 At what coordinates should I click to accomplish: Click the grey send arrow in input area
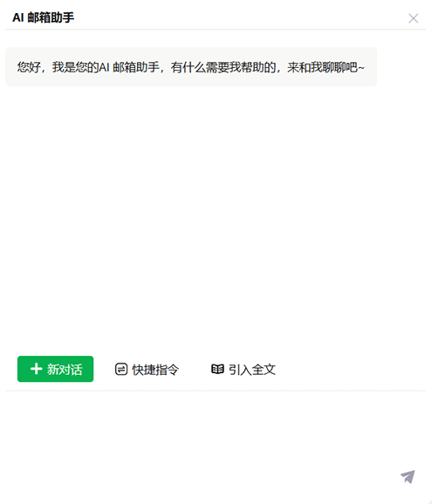tap(408, 477)
